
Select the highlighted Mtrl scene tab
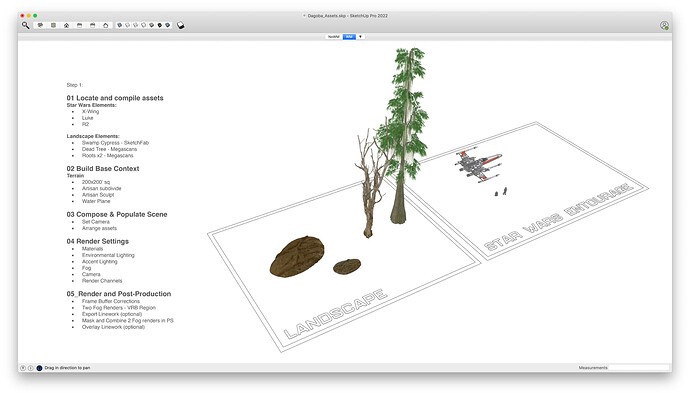coord(349,37)
